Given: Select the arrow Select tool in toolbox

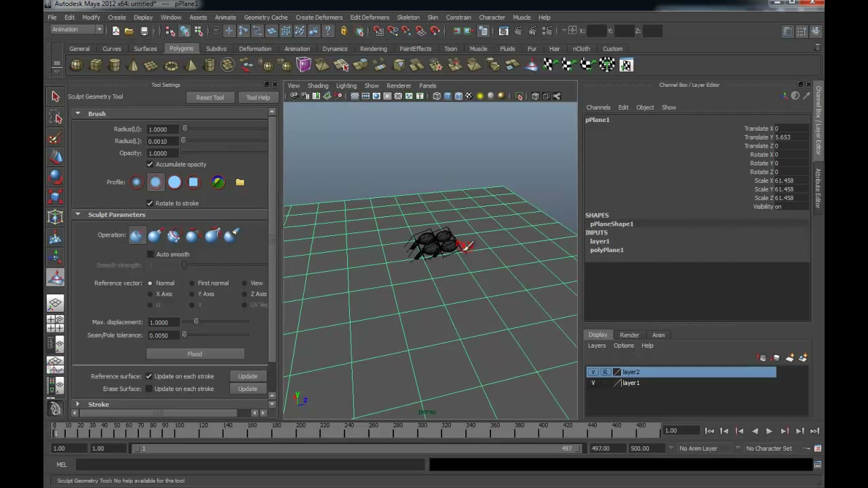Looking at the screenshot, I should pyautogui.click(x=56, y=97).
